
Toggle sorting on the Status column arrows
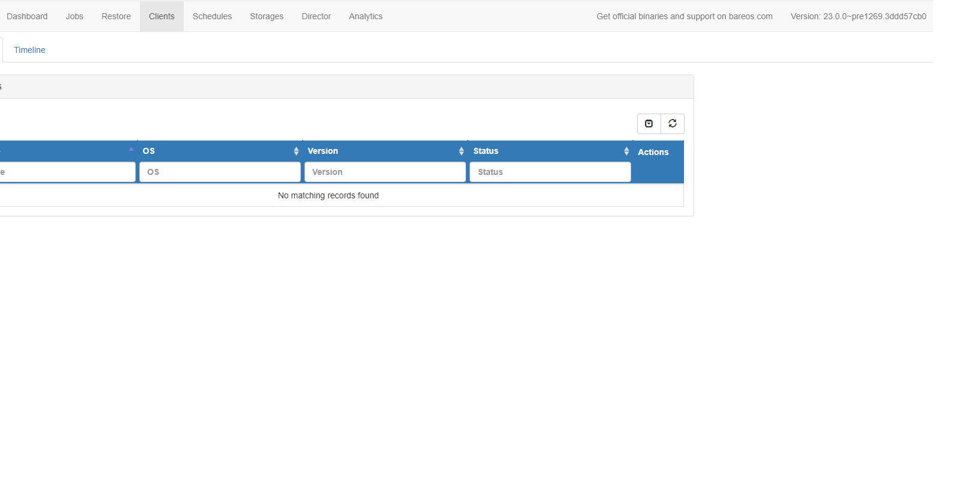626,151
